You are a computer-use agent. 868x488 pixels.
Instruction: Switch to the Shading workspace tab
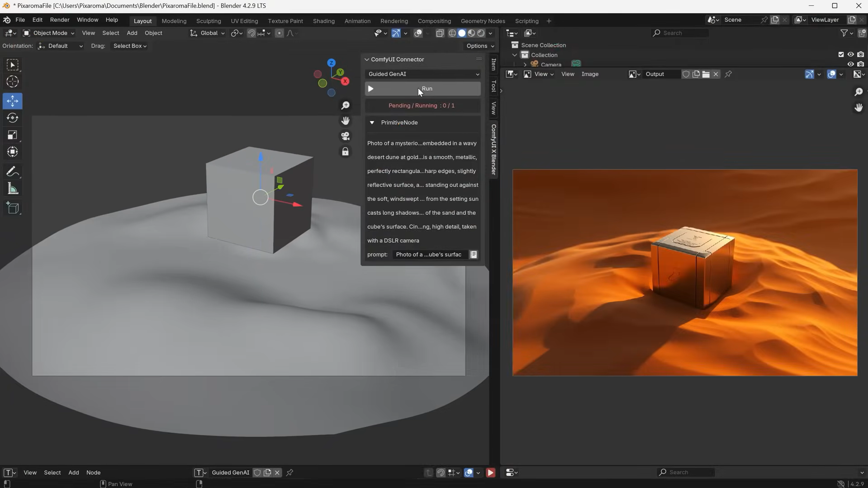pyautogui.click(x=323, y=21)
